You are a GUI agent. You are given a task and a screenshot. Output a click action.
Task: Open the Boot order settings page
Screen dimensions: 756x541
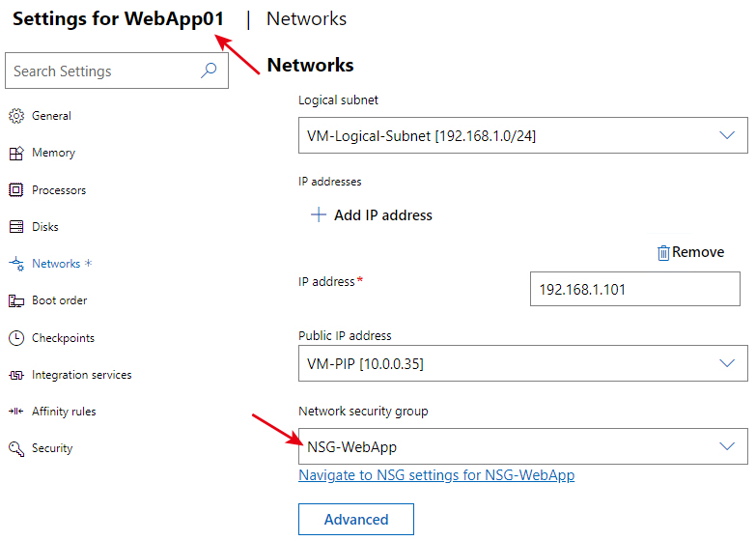coord(59,300)
